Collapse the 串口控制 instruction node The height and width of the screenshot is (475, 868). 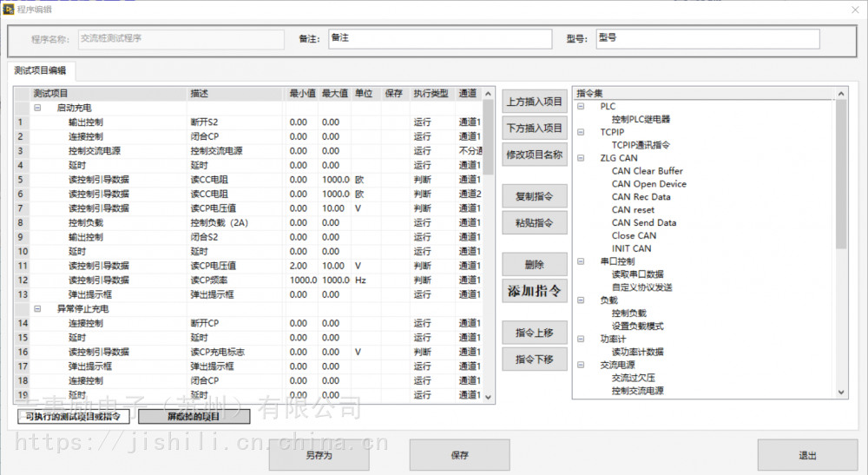click(x=581, y=261)
